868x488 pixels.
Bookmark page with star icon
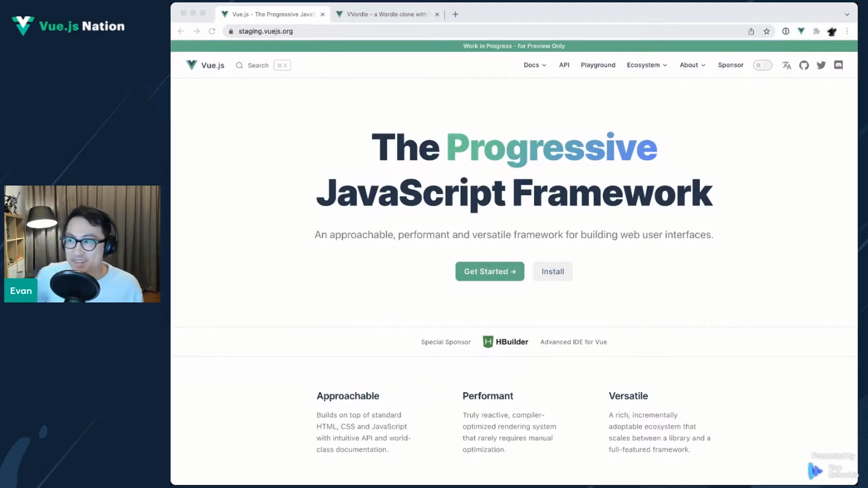pos(766,31)
